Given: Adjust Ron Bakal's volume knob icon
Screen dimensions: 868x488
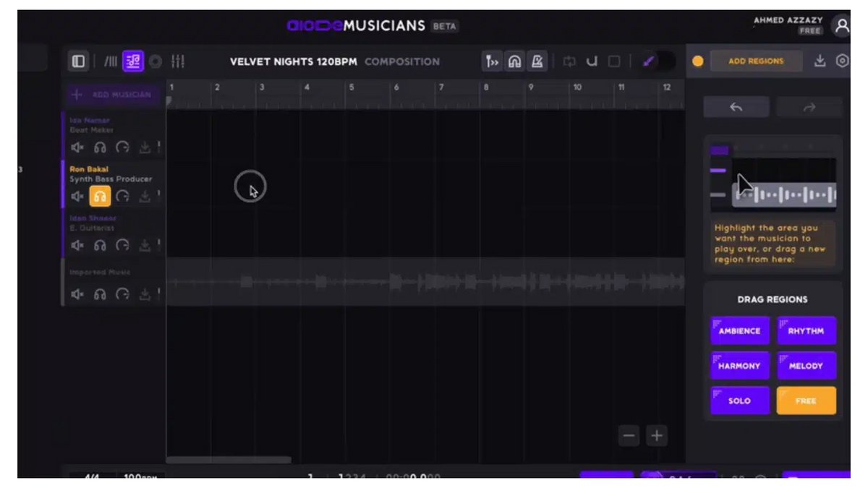Looking at the screenshot, I should pos(123,196).
